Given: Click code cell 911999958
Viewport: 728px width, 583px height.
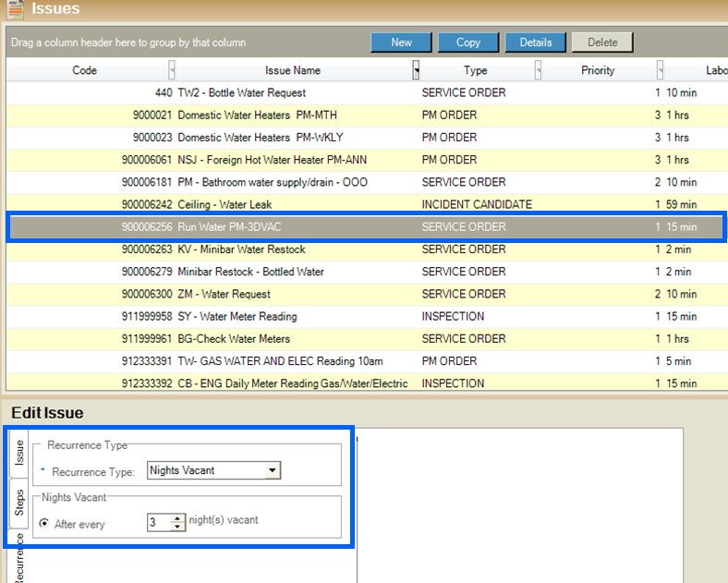Looking at the screenshot, I should (x=147, y=317).
